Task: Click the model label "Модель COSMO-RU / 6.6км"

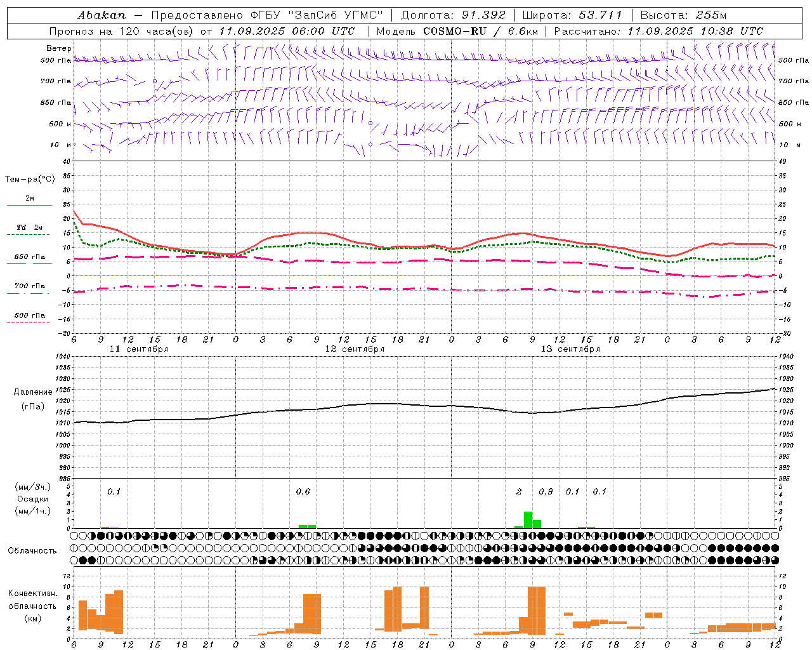Action: (457, 31)
